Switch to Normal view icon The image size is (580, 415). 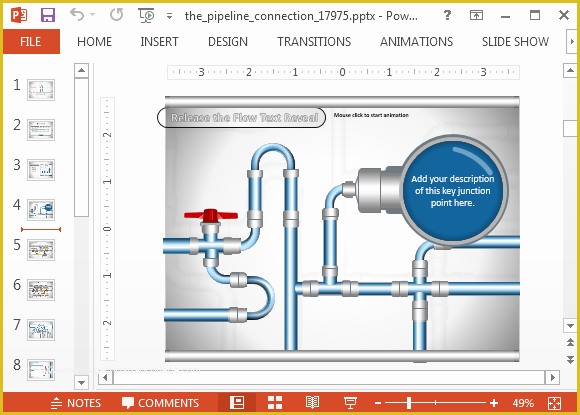pyautogui.click(x=237, y=402)
